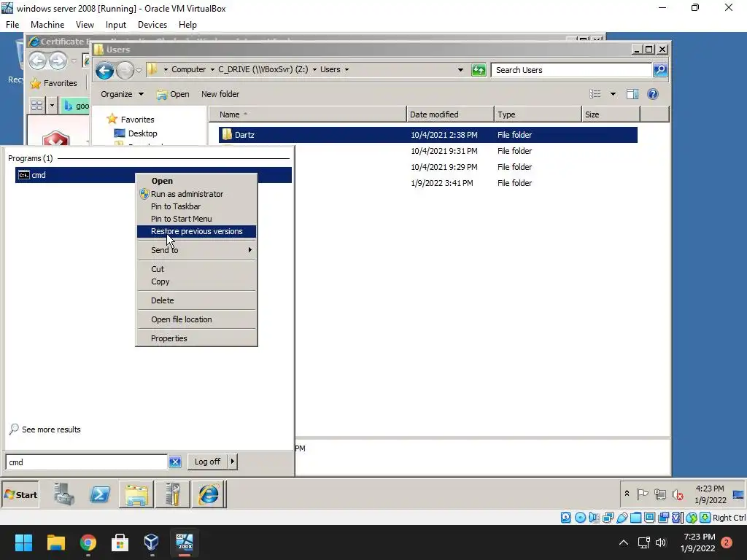
Task: Sort by the Size column header
Action: point(611,114)
